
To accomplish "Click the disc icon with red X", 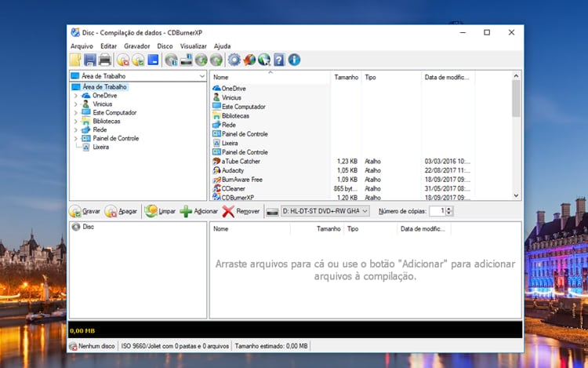I will [123, 60].
